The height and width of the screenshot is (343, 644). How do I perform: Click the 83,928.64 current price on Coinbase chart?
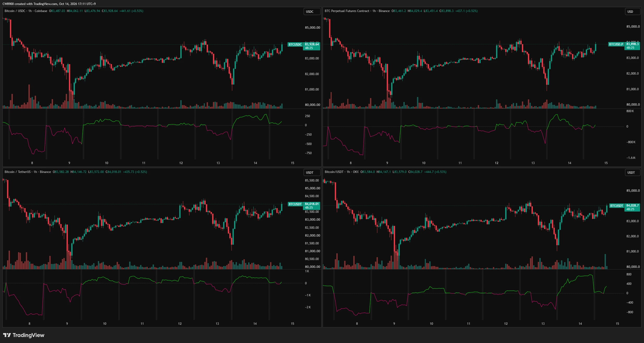[312, 44]
